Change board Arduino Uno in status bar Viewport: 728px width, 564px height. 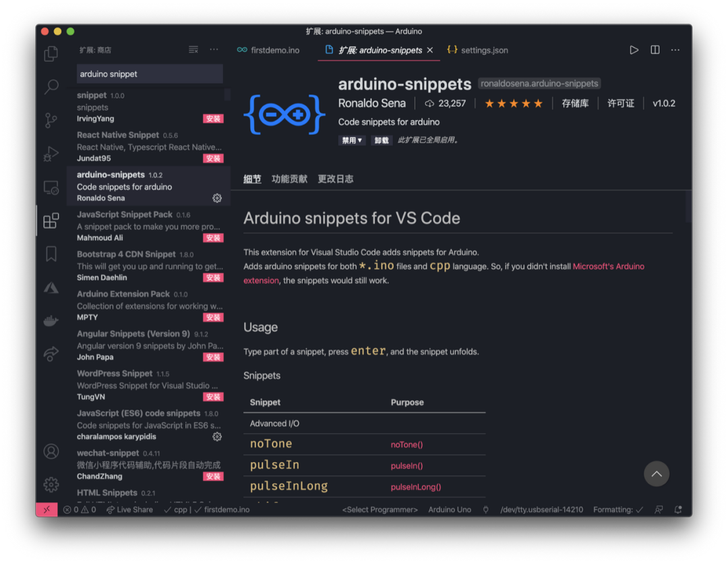click(x=450, y=509)
